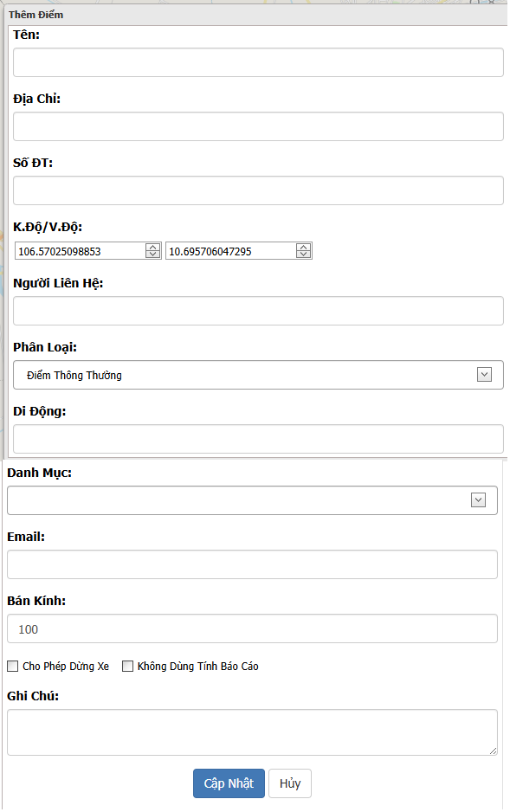This screenshot has height=812, width=510.
Task: Select the Điểm Thông Thường combo box
Action: (x=258, y=375)
